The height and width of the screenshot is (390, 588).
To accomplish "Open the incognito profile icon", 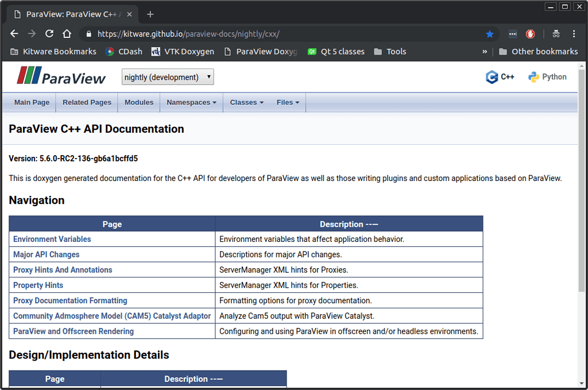I will [x=556, y=34].
